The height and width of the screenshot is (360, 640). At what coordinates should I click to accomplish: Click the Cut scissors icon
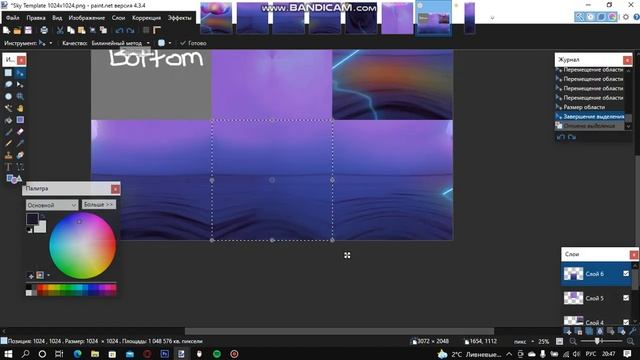pos(60,30)
